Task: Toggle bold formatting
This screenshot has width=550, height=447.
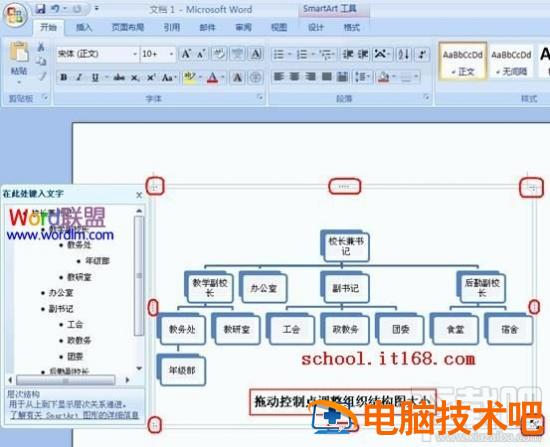Action: [x=63, y=77]
